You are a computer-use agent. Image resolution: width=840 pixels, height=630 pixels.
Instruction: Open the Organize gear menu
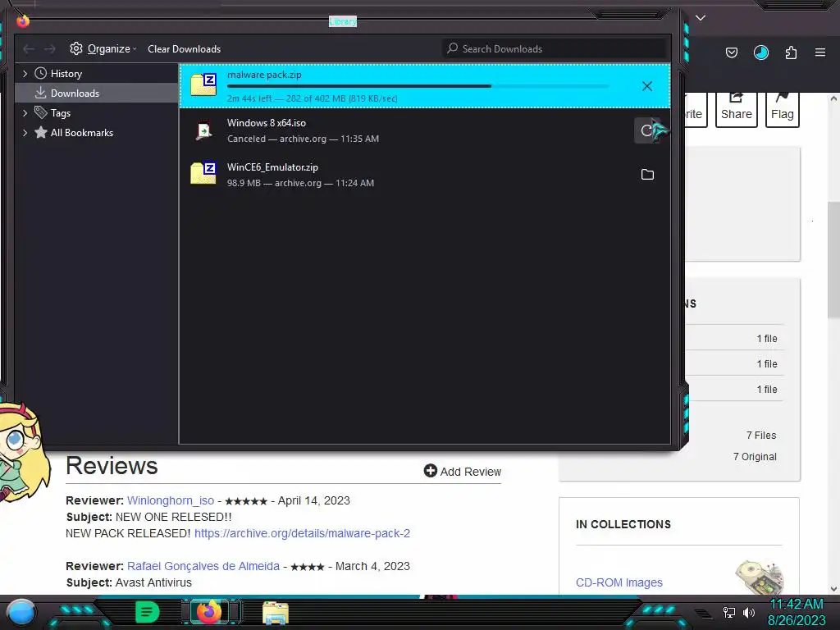(103, 48)
